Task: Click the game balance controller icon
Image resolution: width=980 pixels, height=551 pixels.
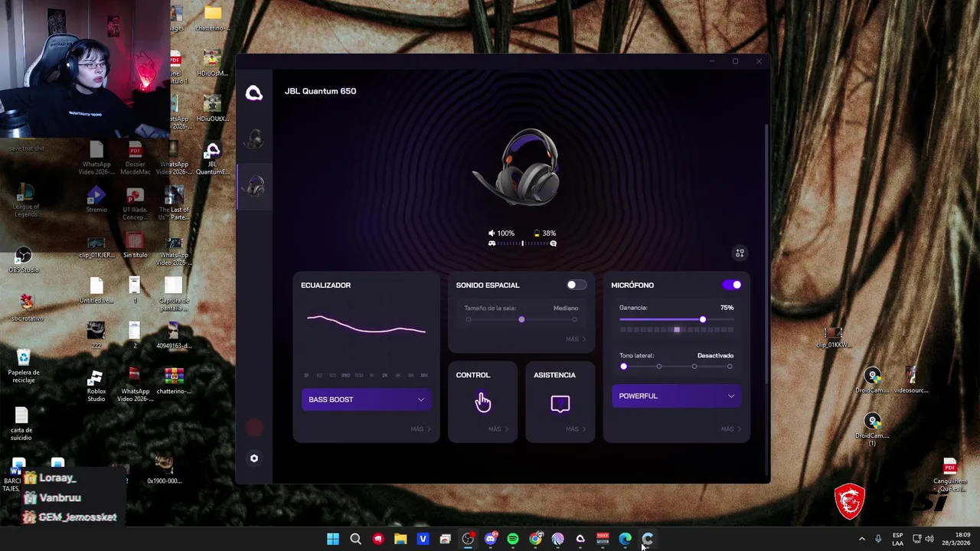Action: (x=492, y=243)
